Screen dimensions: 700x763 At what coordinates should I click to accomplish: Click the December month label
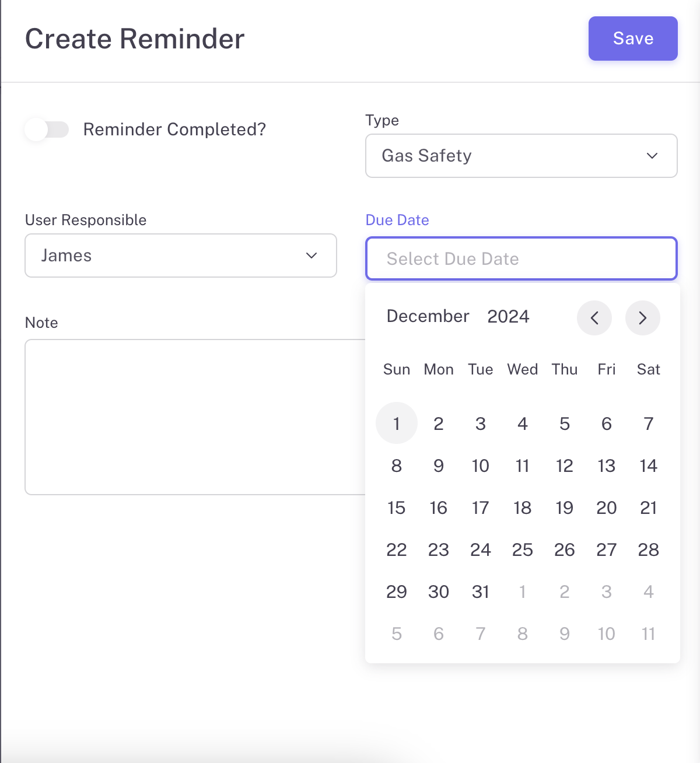(x=428, y=316)
